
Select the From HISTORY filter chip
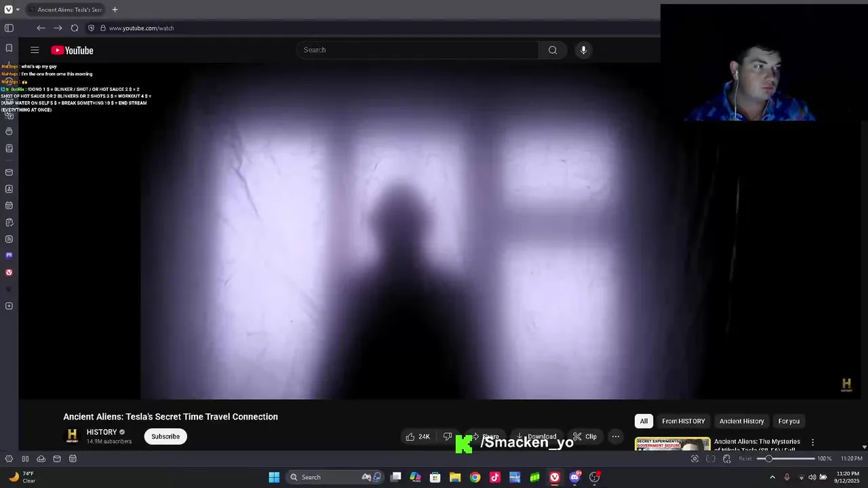click(x=684, y=421)
